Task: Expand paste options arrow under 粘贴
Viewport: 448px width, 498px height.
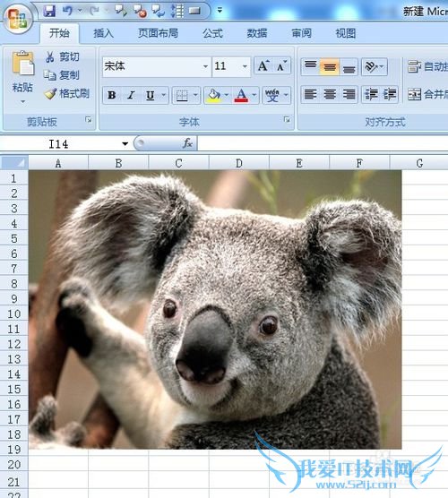Action: click(x=23, y=101)
